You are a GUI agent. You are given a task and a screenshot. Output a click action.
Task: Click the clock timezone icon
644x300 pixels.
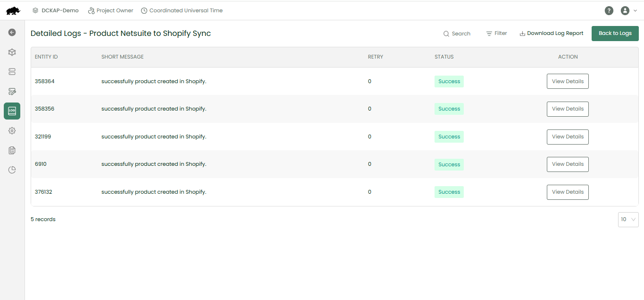click(144, 10)
